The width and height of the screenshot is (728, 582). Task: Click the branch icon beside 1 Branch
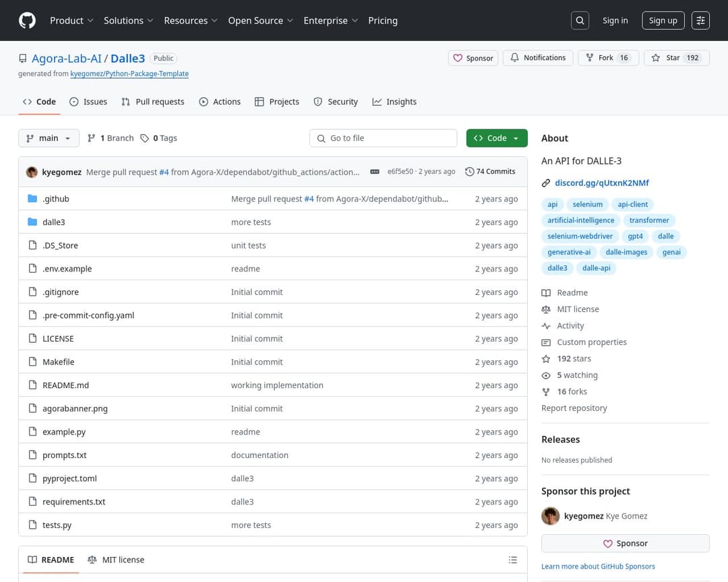coord(92,138)
